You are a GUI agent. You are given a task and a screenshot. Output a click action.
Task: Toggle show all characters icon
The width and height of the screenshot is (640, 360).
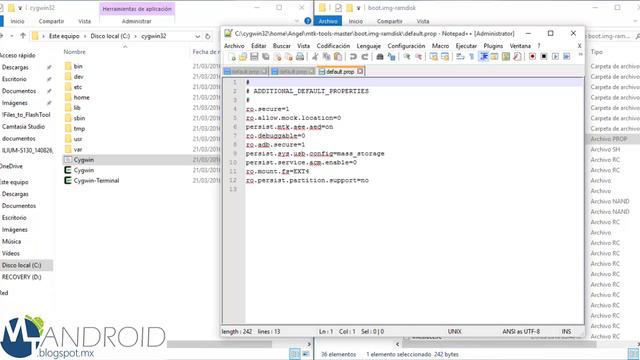[471, 57]
